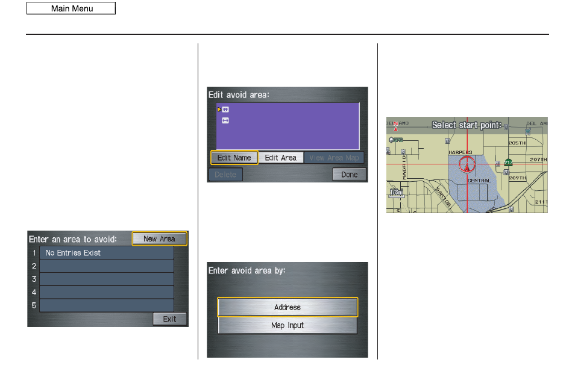Choose Edit Area button
575x392 pixels.
click(x=280, y=158)
